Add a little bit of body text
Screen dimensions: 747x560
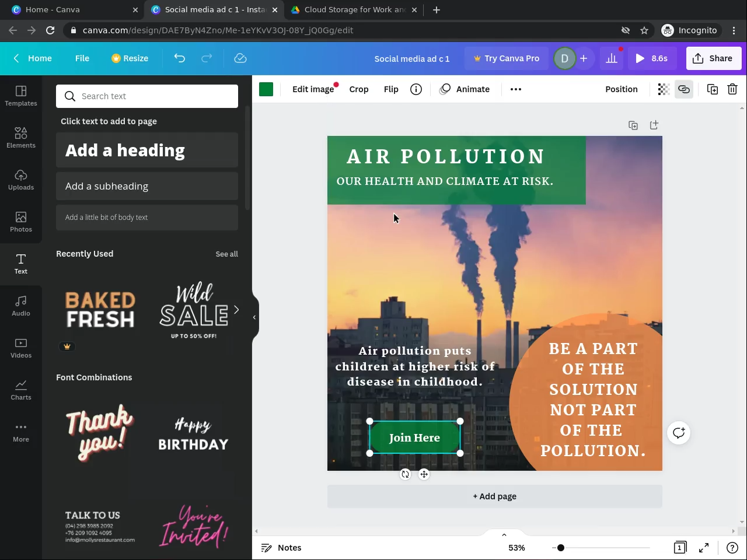[147, 218]
